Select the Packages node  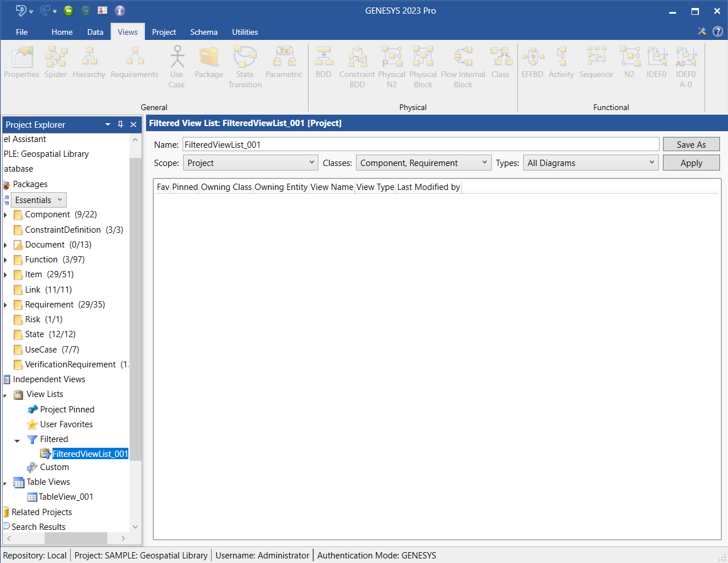click(x=30, y=184)
